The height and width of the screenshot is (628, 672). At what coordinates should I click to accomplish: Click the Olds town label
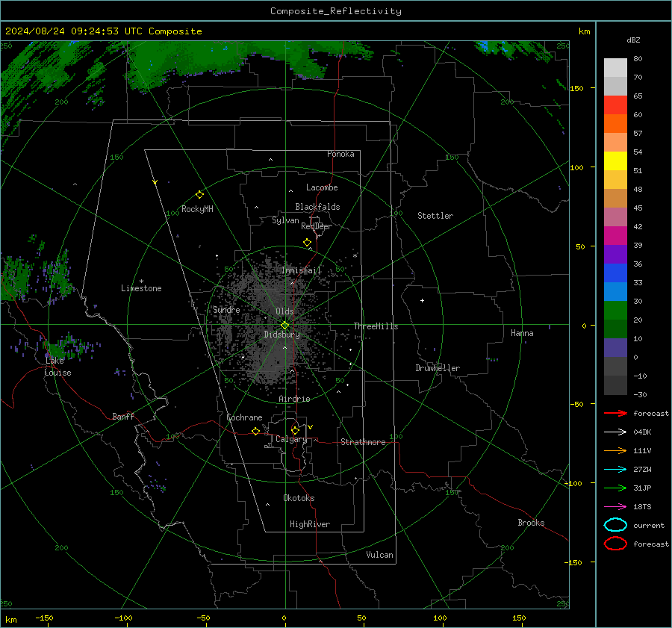284,311
